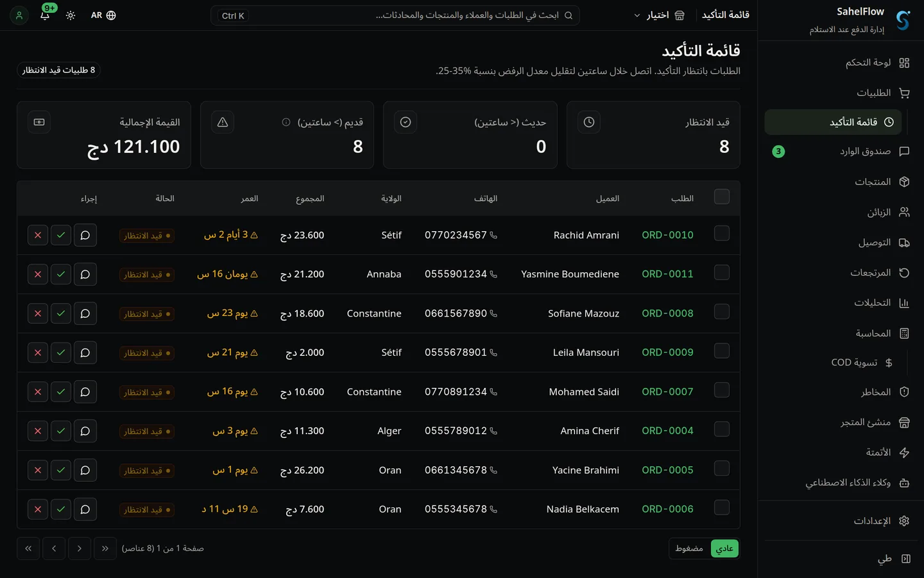Screen dimensions: 924x578
Task: Reject order ORD-0010 with X button
Action: pyautogui.click(x=38, y=235)
